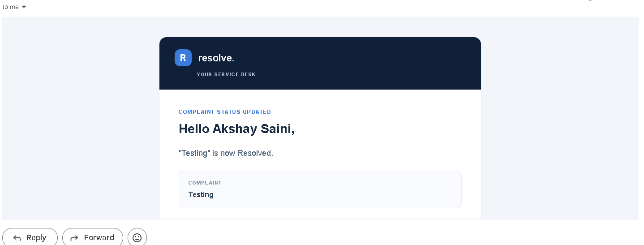Forward this email to someone
Image resolution: width=644 pixels, height=245 pixels.
pos(93,237)
